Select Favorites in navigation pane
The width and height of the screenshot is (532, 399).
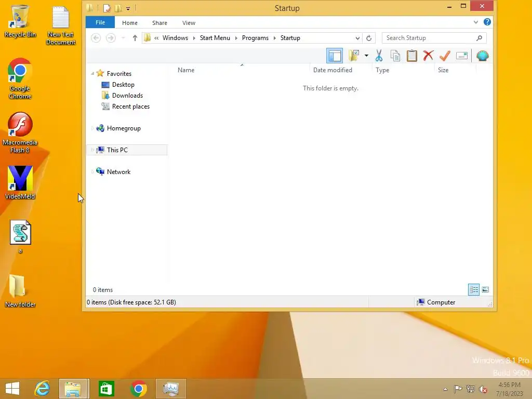[119, 74]
